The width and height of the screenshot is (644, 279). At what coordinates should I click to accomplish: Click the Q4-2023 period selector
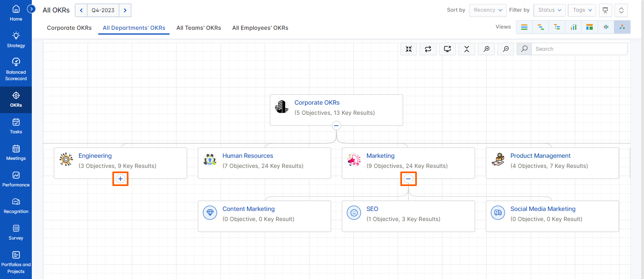tap(103, 10)
